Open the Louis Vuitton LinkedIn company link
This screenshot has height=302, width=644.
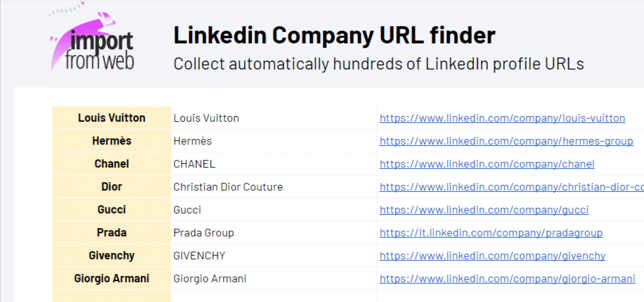click(502, 118)
